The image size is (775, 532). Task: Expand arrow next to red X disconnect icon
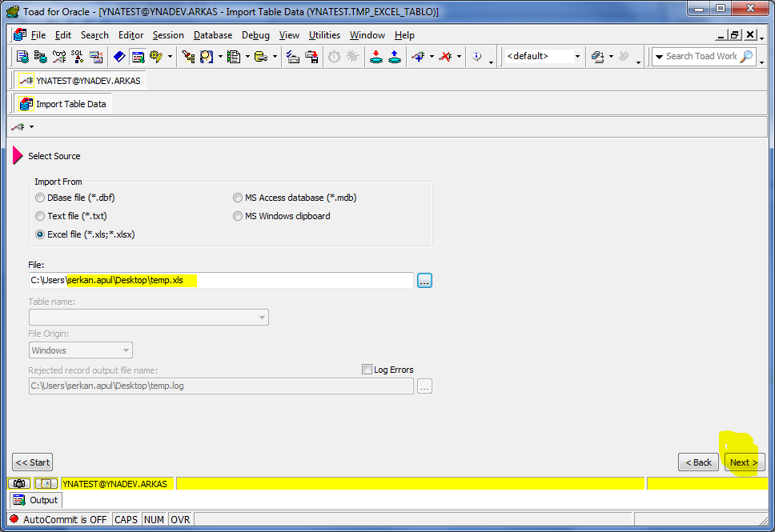[x=459, y=57]
